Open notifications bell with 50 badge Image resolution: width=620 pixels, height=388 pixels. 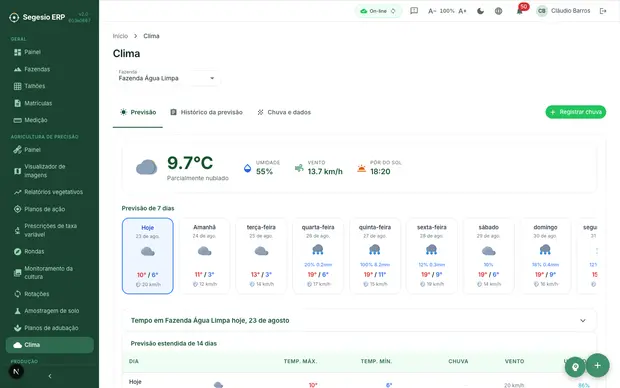520,11
